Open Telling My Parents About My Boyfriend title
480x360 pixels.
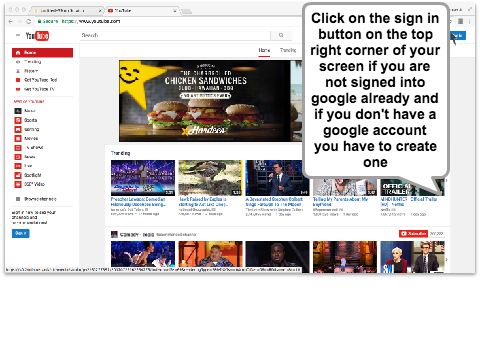click(340, 202)
